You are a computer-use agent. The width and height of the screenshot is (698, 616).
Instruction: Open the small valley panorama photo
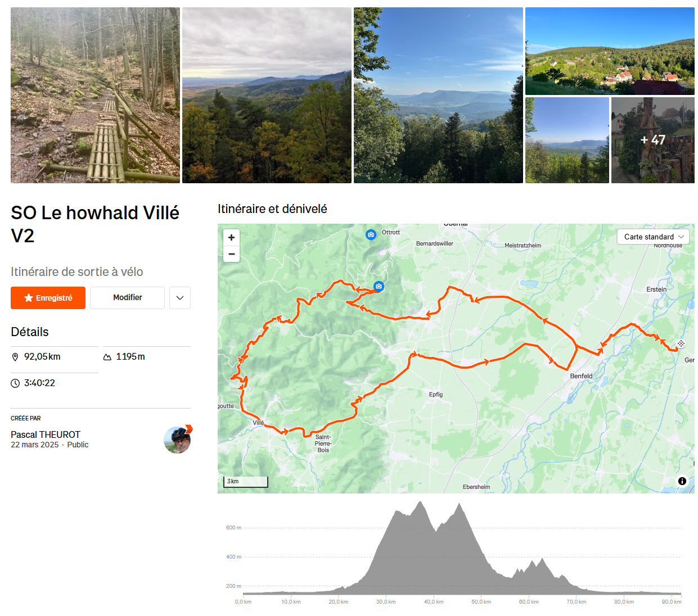click(x=567, y=140)
